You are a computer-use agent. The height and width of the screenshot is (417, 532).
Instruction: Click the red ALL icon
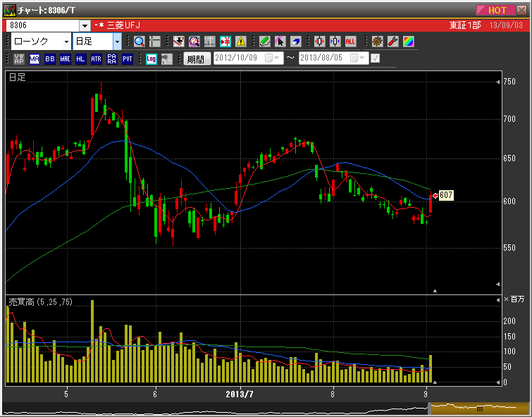[351, 42]
